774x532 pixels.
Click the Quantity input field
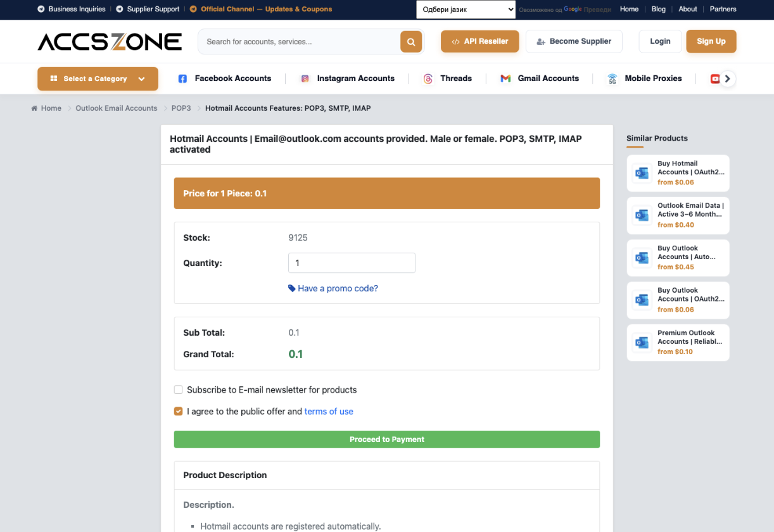click(x=352, y=263)
